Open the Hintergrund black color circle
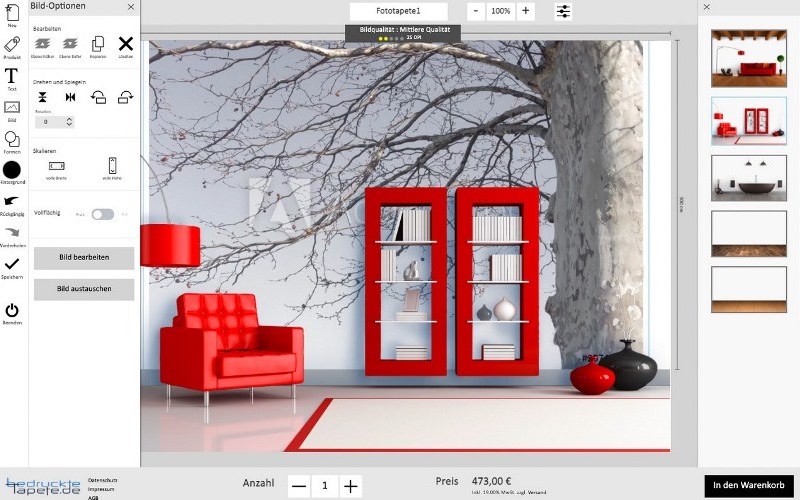Screen dimensions: 800x500 click(12, 170)
